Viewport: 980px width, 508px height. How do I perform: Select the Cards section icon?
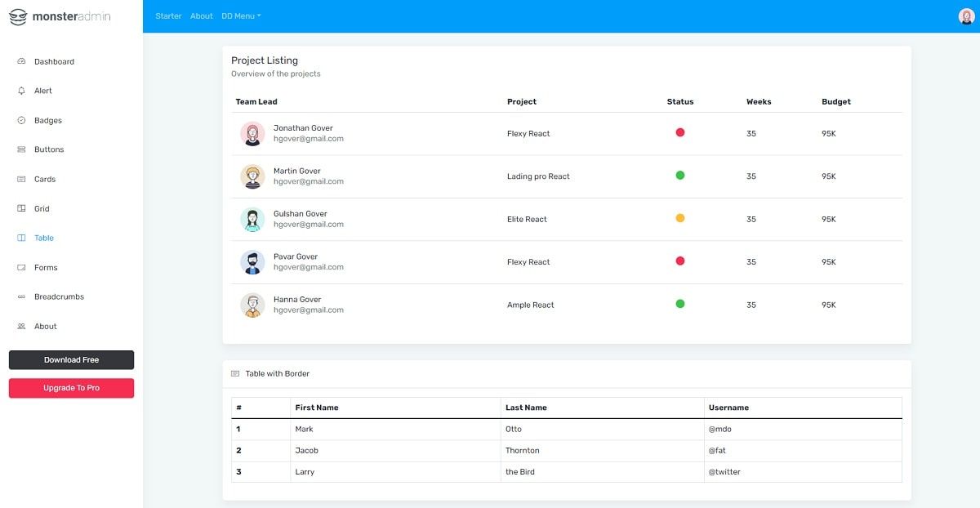point(20,179)
